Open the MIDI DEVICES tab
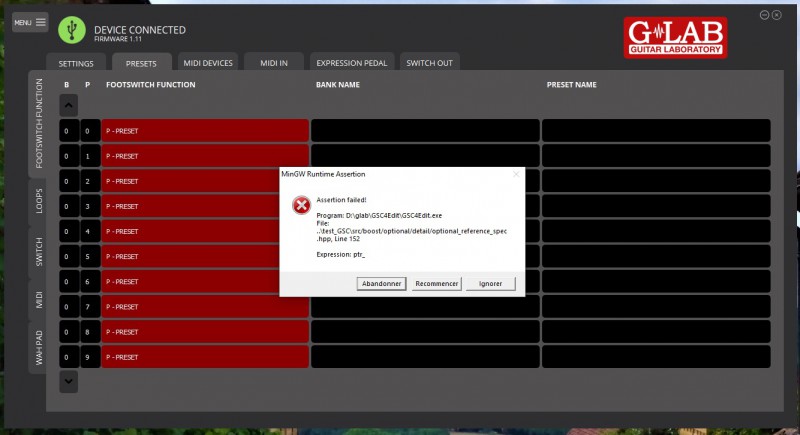 [208, 63]
